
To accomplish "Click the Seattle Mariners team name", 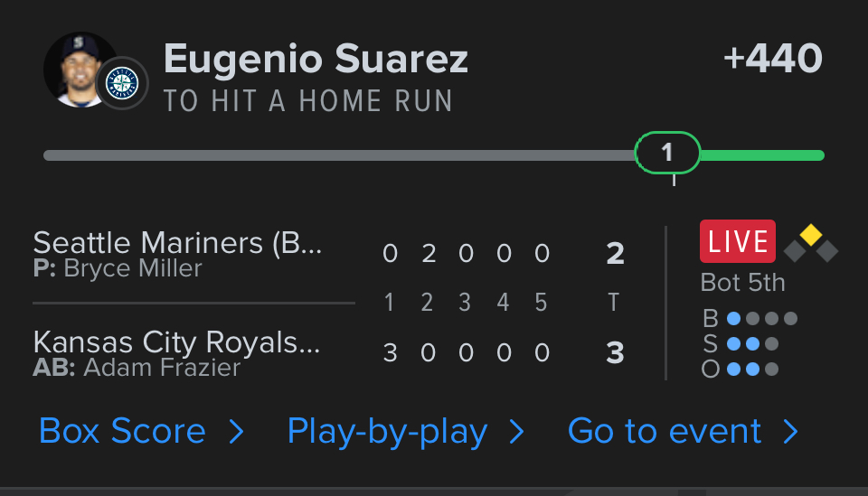I will [x=177, y=243].
